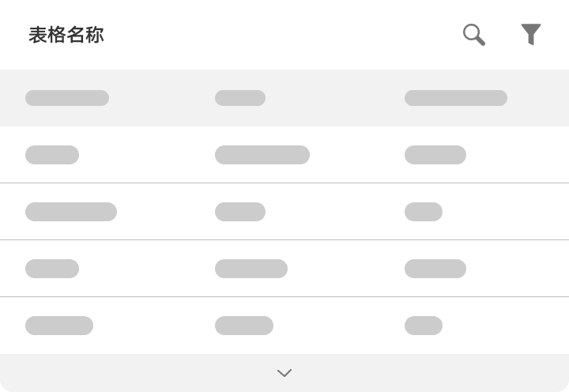
Task: Click third row's first cell placeholder
Action: pos(52,269)
